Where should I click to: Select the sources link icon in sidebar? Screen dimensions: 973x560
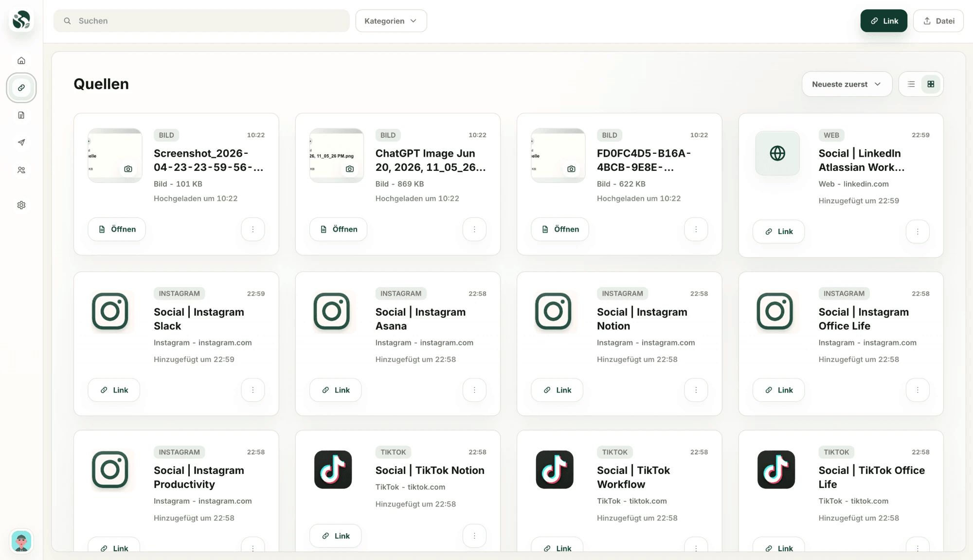21,88
